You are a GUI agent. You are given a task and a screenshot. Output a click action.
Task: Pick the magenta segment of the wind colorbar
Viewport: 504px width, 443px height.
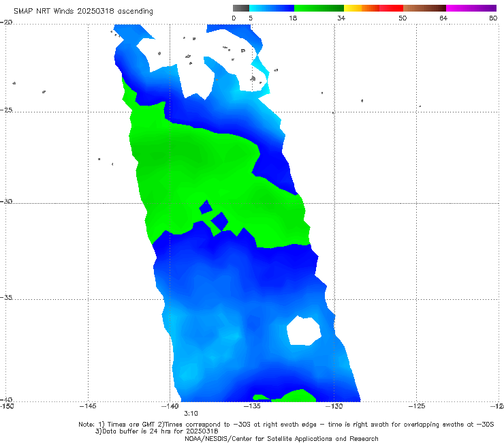[471, 8]
